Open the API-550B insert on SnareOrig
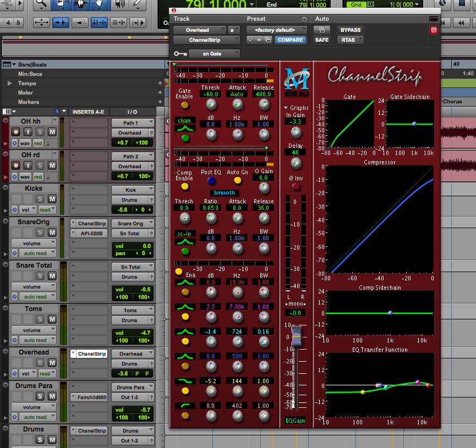 (x=92, y=233)
